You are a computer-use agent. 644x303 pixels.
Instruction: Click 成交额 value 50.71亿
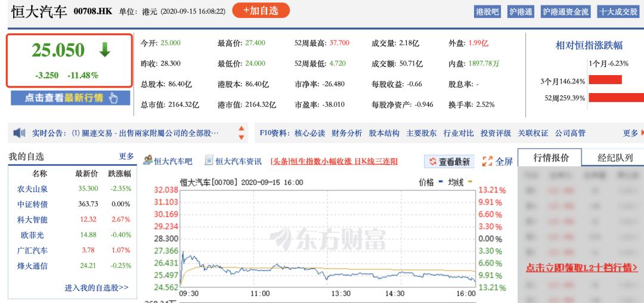coord(410,63)
